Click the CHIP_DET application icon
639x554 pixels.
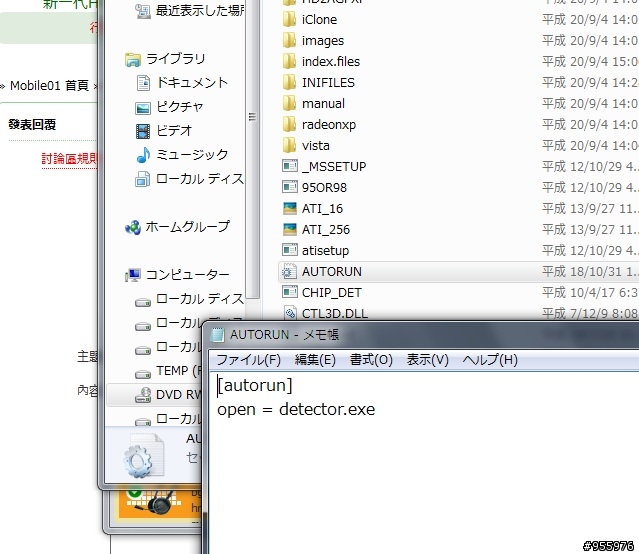click(x=290, y=292)
